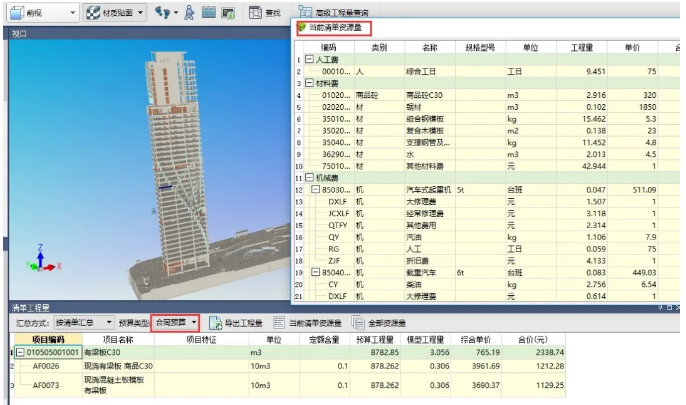Viewport: 686px width, 405px height.
Task: Open the 前视 view direction dropdown
Action: (x=73, y=13)
